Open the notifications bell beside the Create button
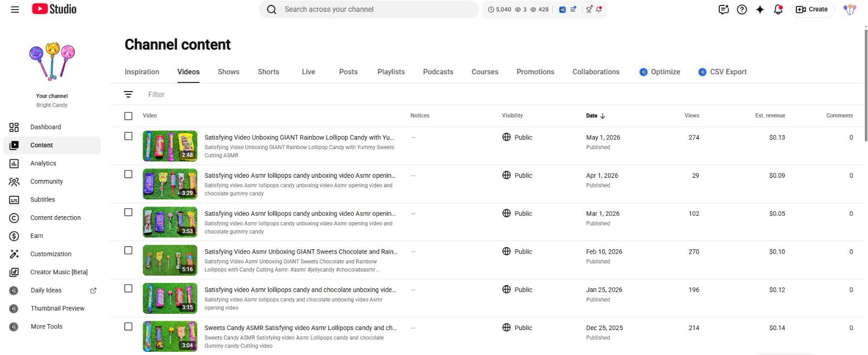The width and height of the screenshot is (868, 355). (x=778, y=9)
